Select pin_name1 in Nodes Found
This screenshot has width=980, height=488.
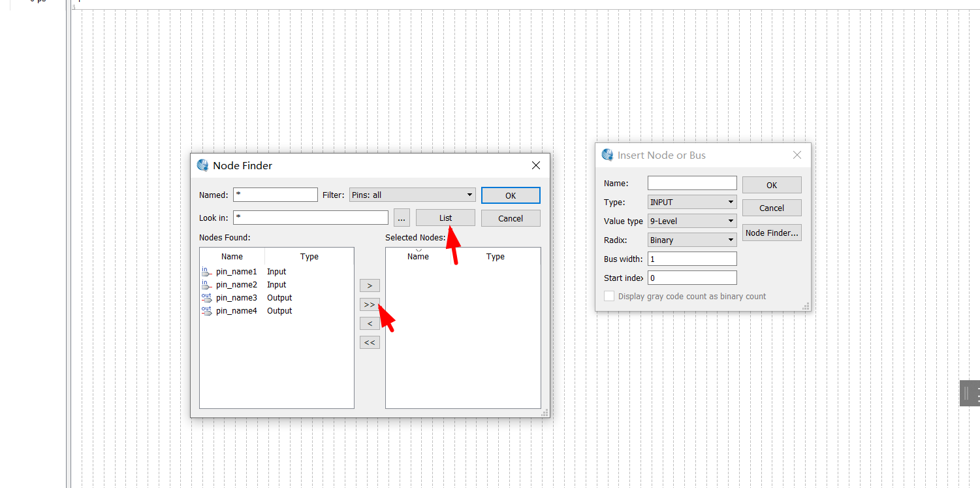236,272
